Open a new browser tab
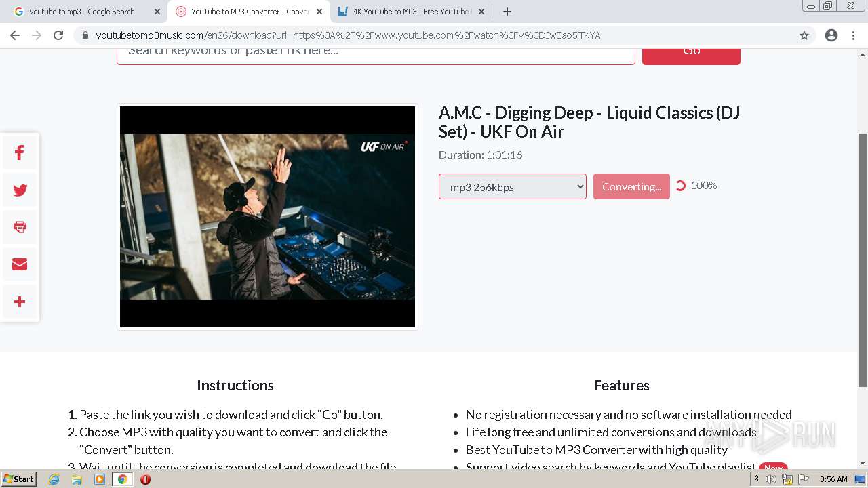The height and width of the screenshot is (488, 868). tap(507, 12)
